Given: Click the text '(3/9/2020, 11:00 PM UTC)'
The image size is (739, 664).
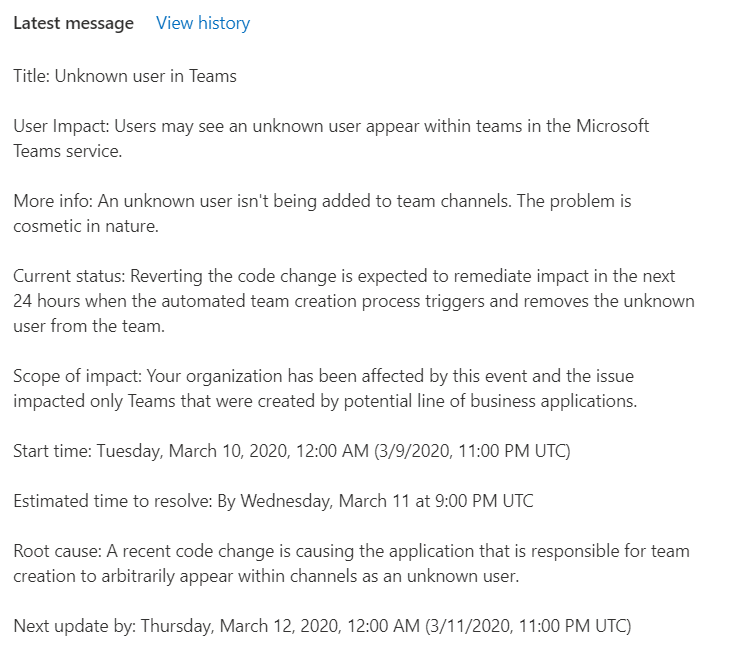Looking at the screenshot, I should click(x=472, y=451).
